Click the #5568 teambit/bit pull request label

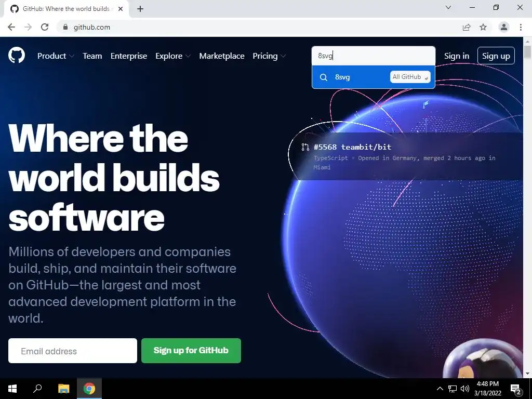coord(353,147)
